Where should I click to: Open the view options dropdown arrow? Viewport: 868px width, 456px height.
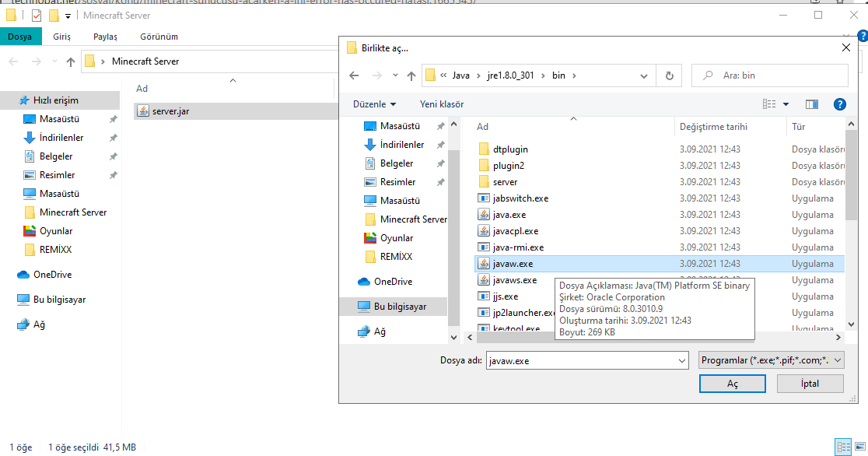click(786, 104)
